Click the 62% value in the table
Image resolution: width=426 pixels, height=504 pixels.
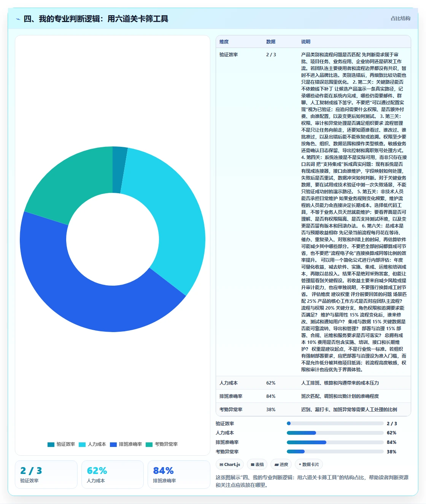271,383
